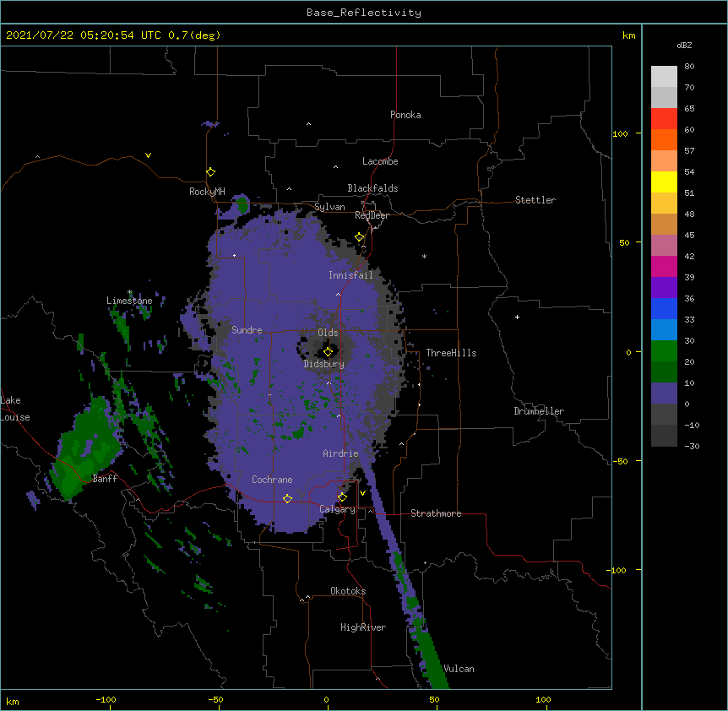Click the yellow V marker northwest of RockyMH
This screenshot has height=711, width=728.
[148, 155]
